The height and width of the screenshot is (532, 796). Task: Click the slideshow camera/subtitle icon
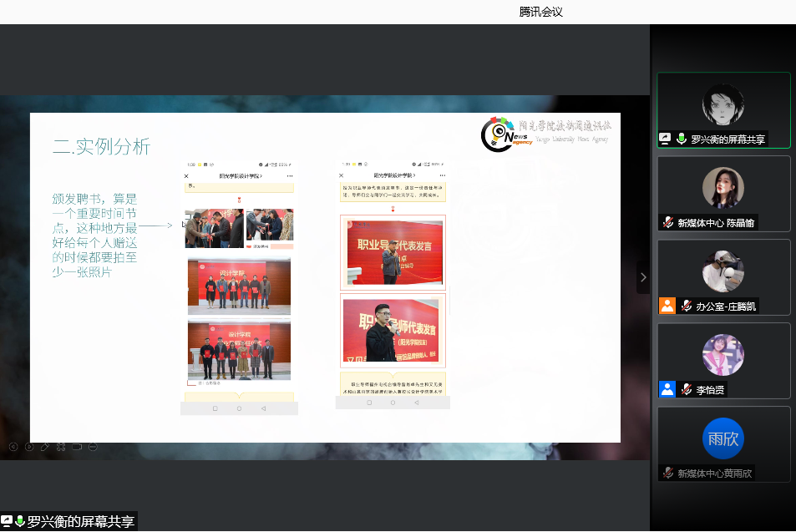click(77, 447)
